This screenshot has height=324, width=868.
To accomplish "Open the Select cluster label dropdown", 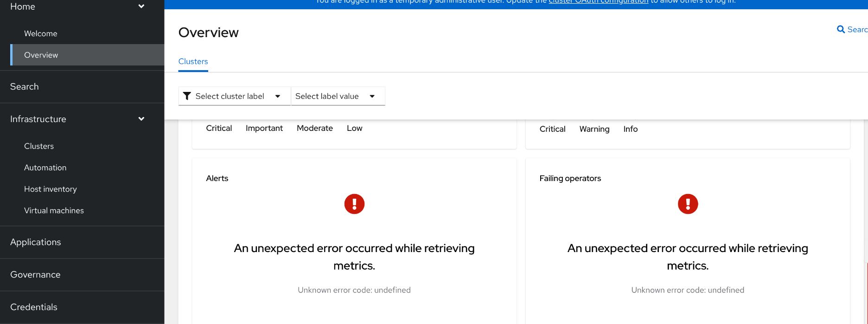I will click(x=234, y=96).
